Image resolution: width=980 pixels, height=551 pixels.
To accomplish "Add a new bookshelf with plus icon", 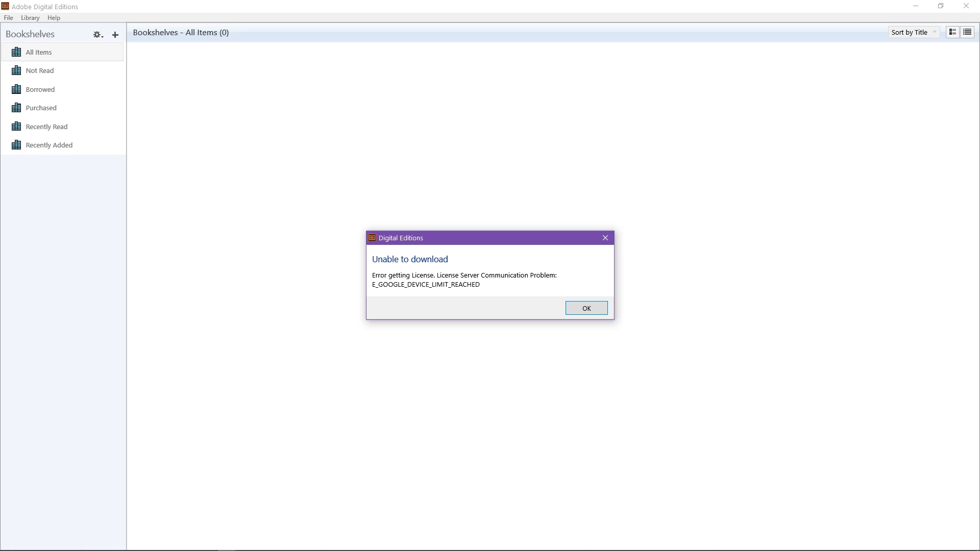I will pos(115,35).
